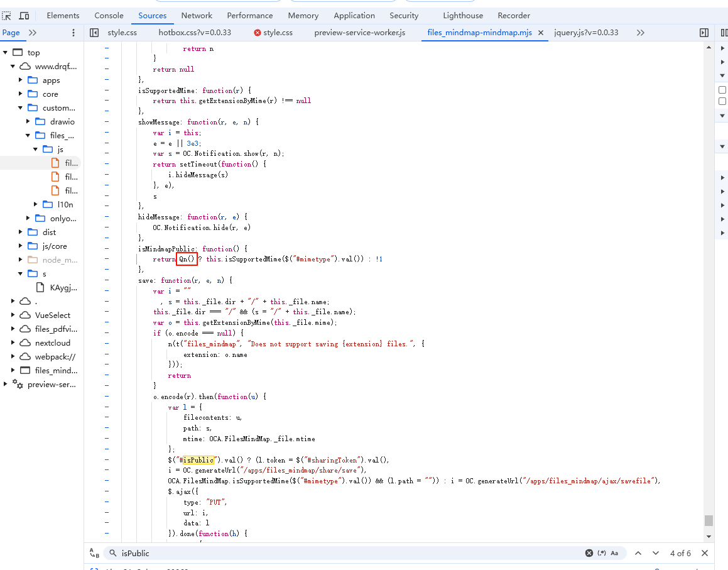Click the dist folder icon

33,232
